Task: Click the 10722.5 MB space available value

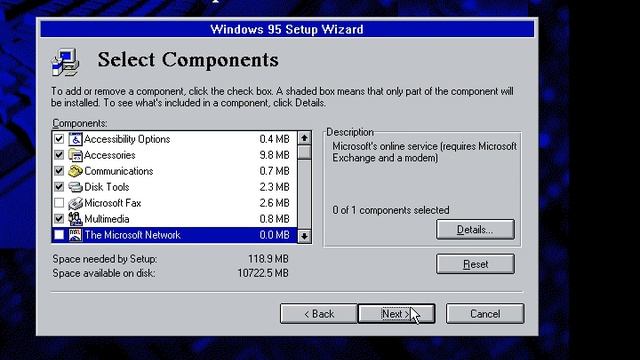Action: (x=263, y=273)
